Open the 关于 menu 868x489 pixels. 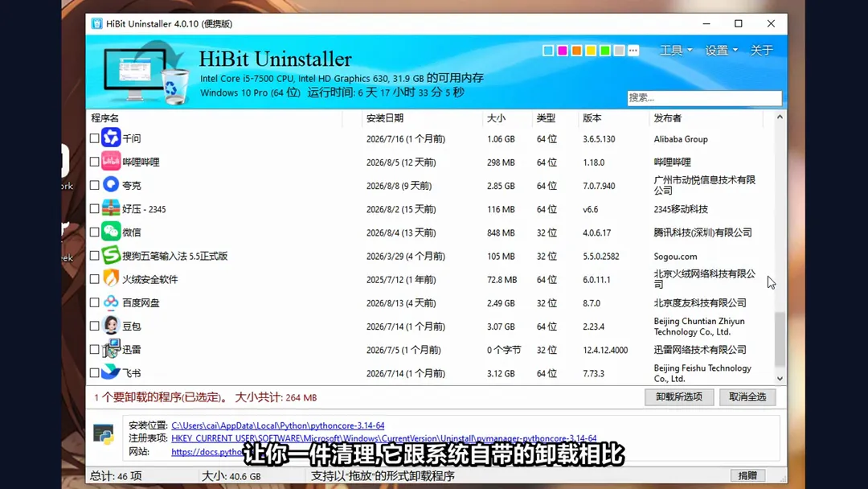coord(761,50)
